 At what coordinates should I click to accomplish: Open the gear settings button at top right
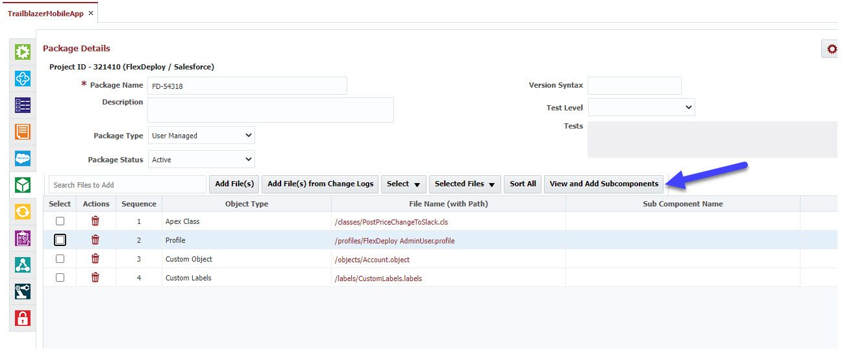830,49
